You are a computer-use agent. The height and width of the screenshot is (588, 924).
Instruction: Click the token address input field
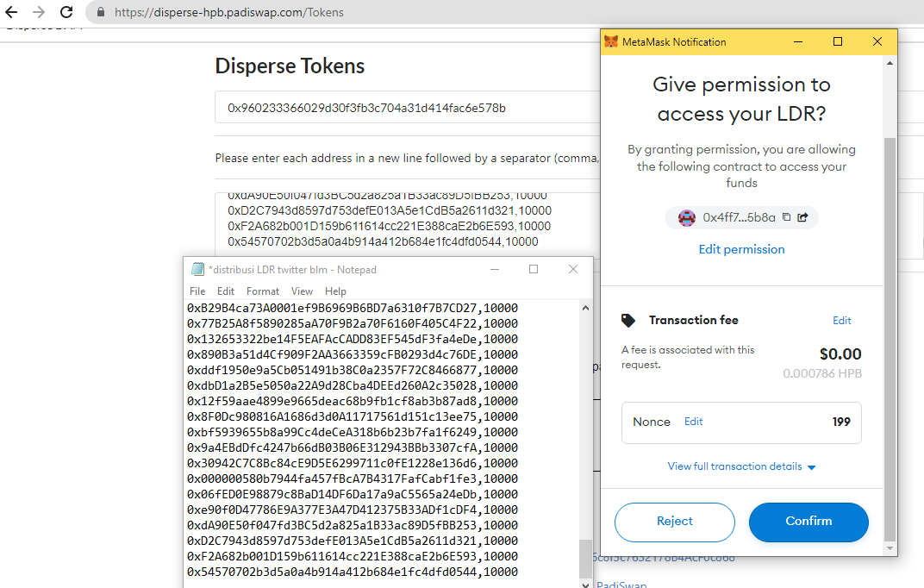click(408, 107)
